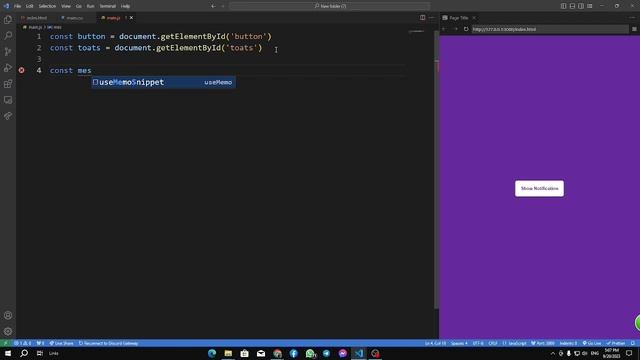This screenshot has height=360, width=640.
Task: Click the error marker on line 4
Action: click(x=21, y=70)
